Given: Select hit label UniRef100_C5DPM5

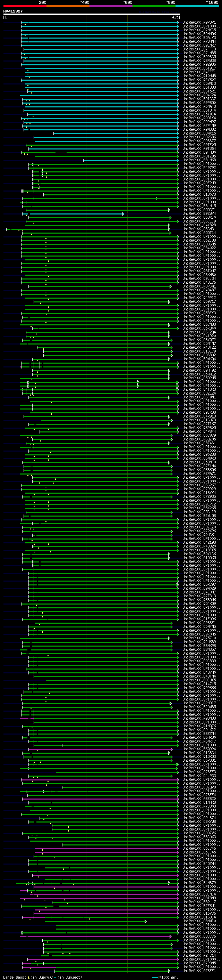Looking at the screenshot, I should [199, 378].
